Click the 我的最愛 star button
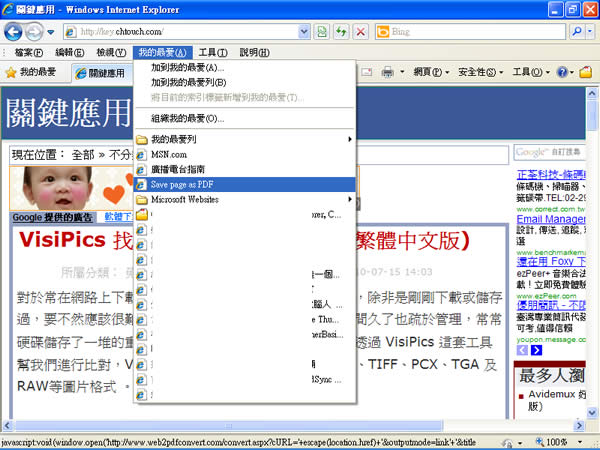The height and width of the screenshot is (450, 600). [x=31, y=72]
